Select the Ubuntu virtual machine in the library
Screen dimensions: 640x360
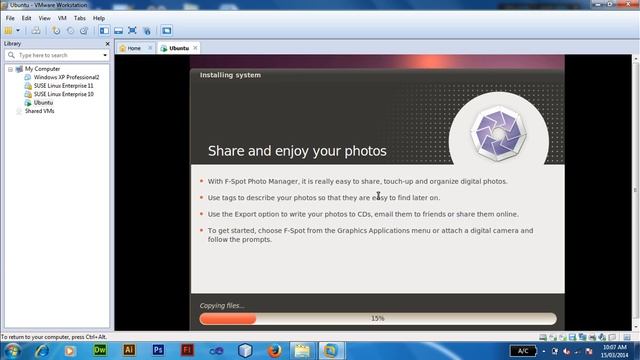coord(43,103)
